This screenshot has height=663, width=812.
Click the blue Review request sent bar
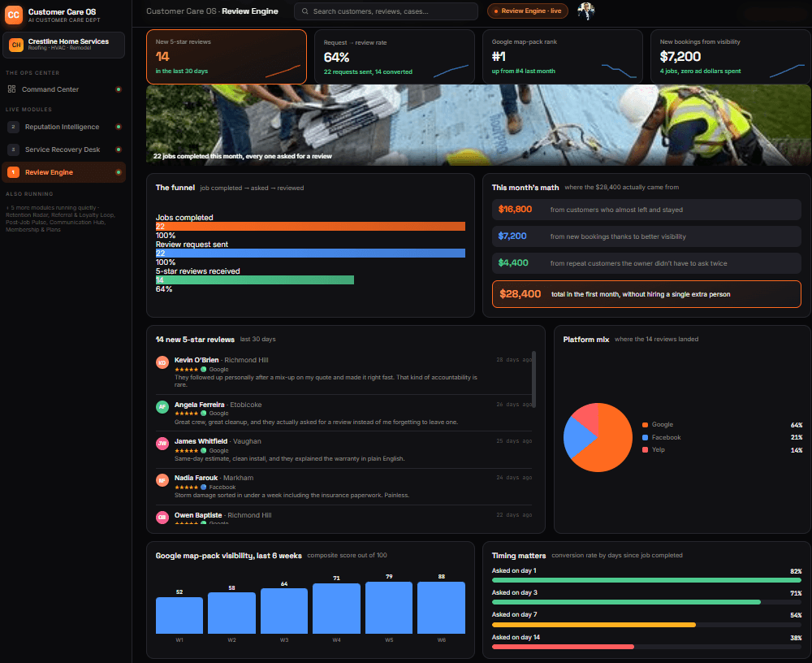pos(310,253)
